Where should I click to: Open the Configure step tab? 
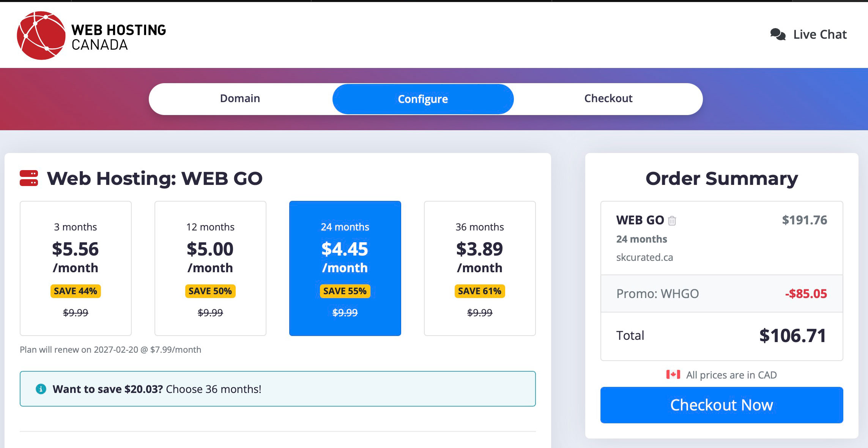click(x=423, y=99)
